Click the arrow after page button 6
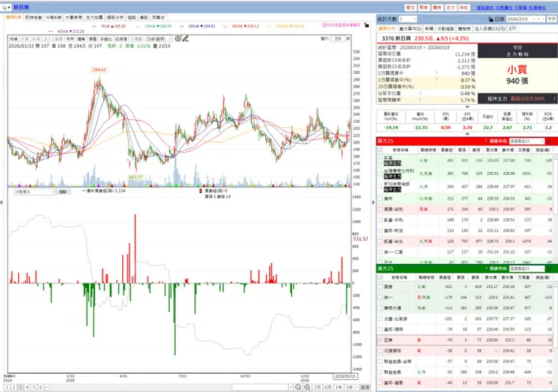 click(x=47, y=387)
